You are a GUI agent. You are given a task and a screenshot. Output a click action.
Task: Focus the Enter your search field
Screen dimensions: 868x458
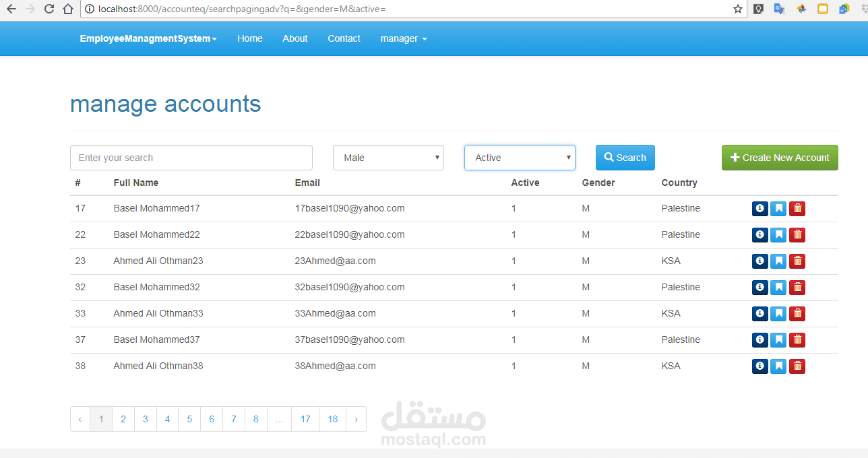[x=191, y=158]
